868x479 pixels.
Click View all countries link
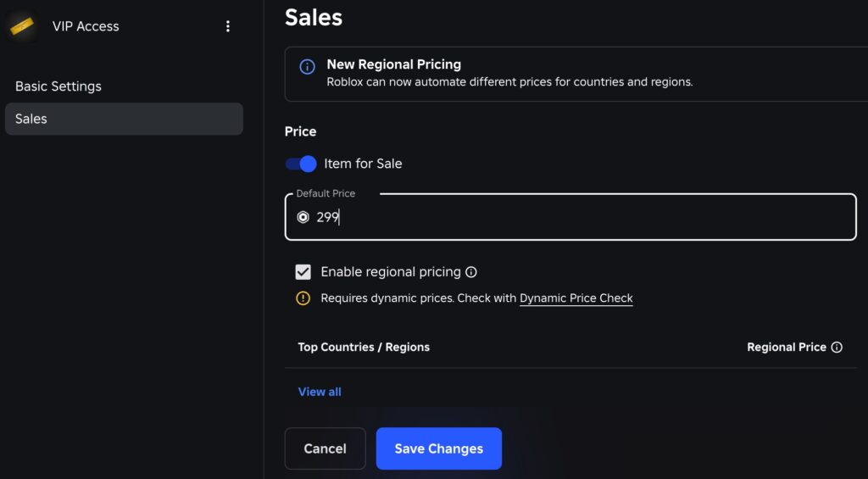point(320,392)
